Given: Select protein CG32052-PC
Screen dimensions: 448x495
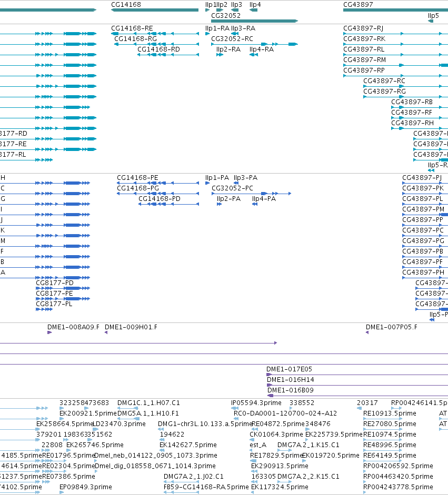Looking at the screenshot, I should pos(251,194).
